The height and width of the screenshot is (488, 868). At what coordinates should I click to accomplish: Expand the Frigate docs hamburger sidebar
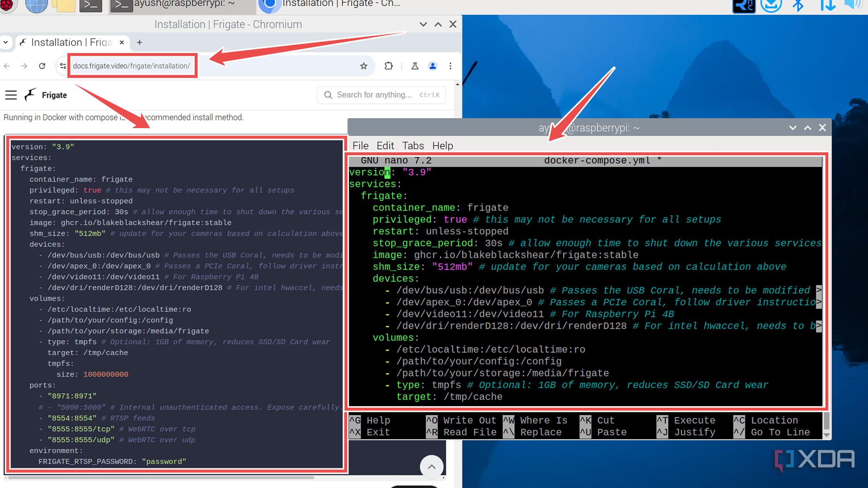10,95
